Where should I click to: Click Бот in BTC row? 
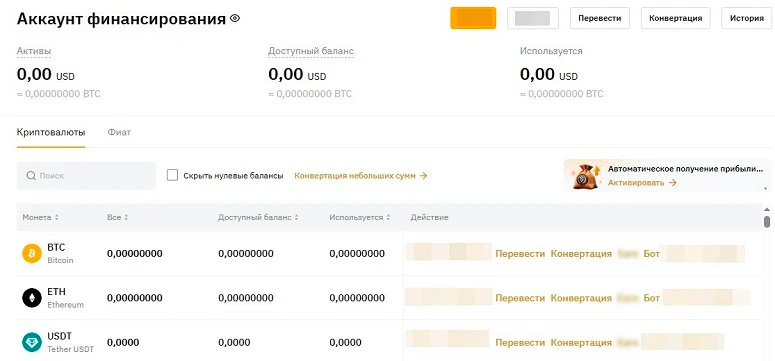(x=651, y=254)
